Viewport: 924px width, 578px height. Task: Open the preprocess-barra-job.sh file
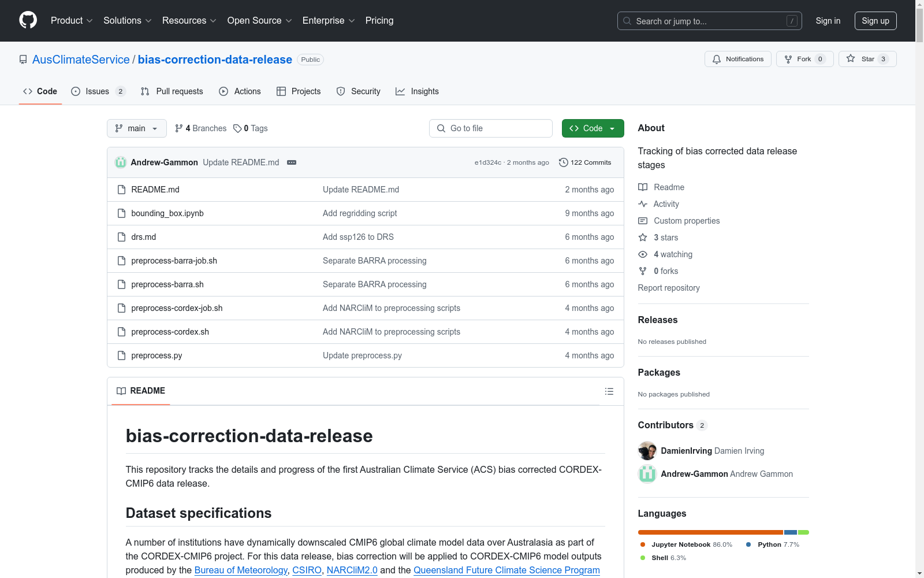tap(174, 261)
